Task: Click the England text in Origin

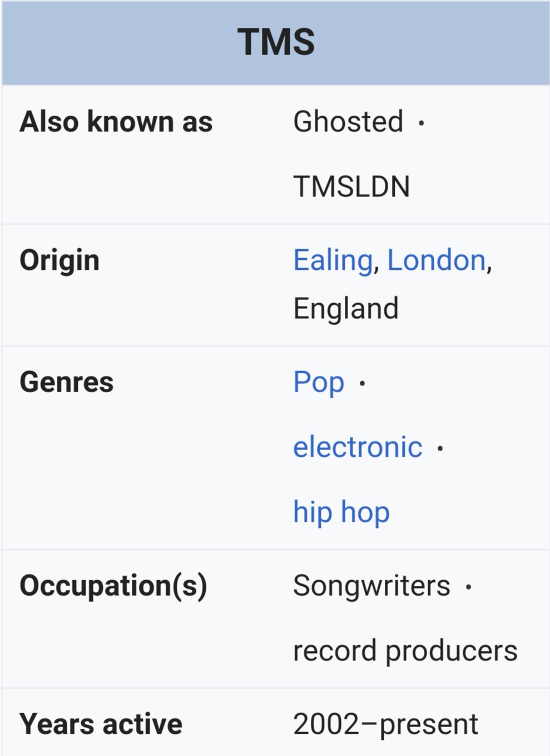Action: tap(346, 309)
